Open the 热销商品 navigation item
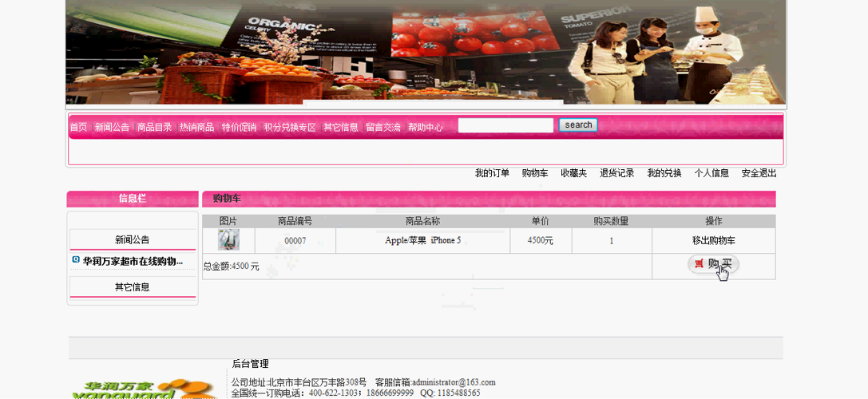This screenshot has height=399, width=868. 196,128
